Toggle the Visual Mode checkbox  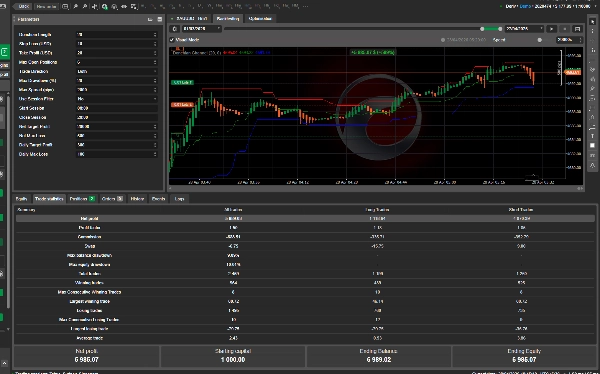click(x=172, y=40)
